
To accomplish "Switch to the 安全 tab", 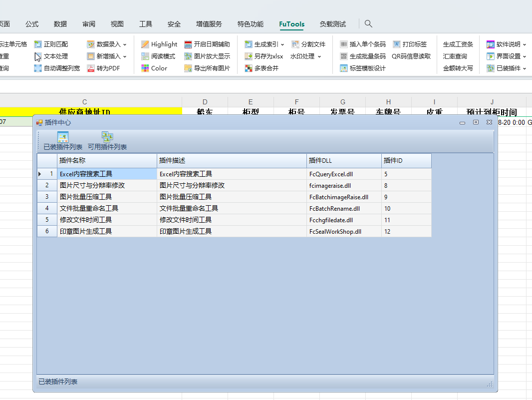I will point(174,24).
